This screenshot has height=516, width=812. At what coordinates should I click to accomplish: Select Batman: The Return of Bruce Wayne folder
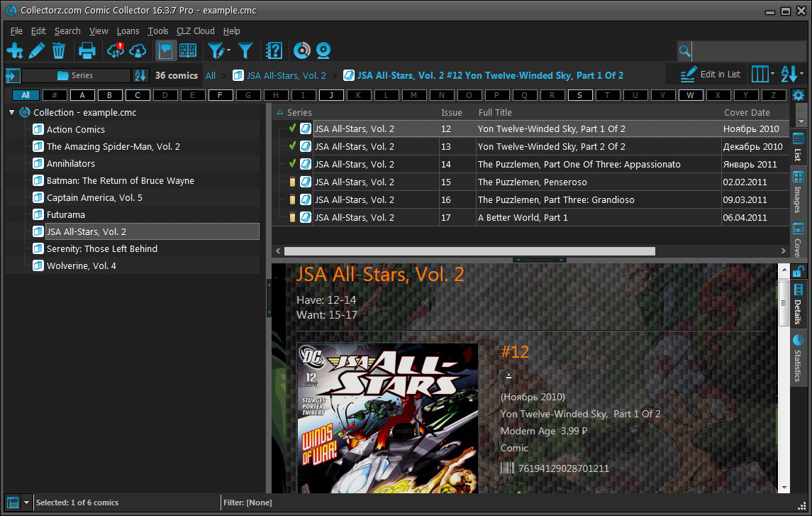(120, 181)
